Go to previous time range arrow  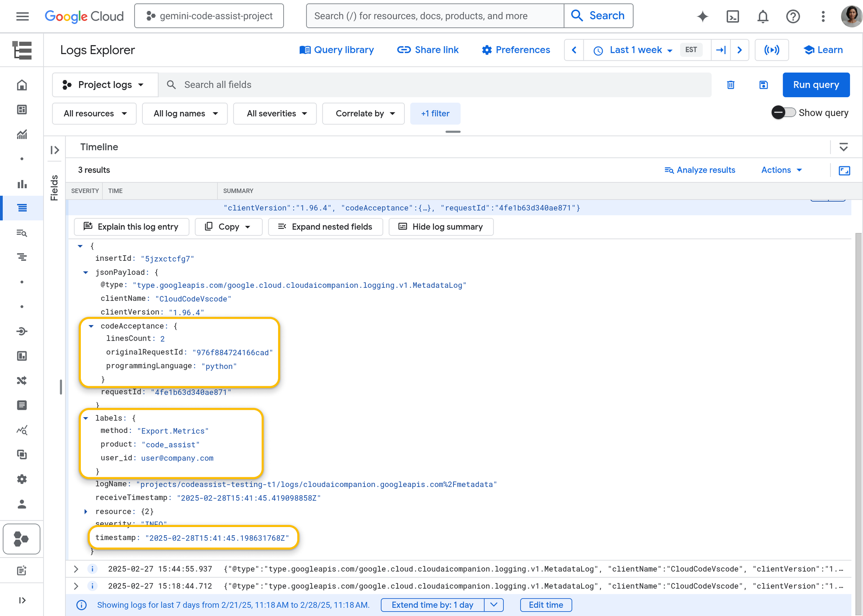(574, 50)
